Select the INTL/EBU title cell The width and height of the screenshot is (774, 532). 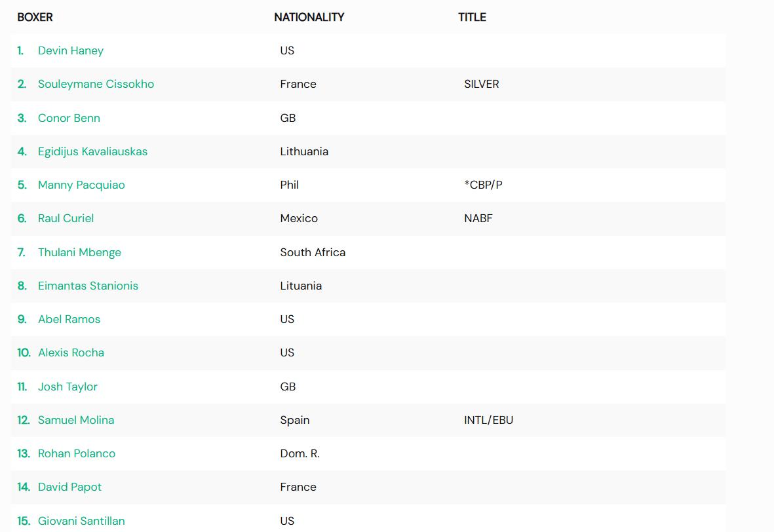pos(489,420)
